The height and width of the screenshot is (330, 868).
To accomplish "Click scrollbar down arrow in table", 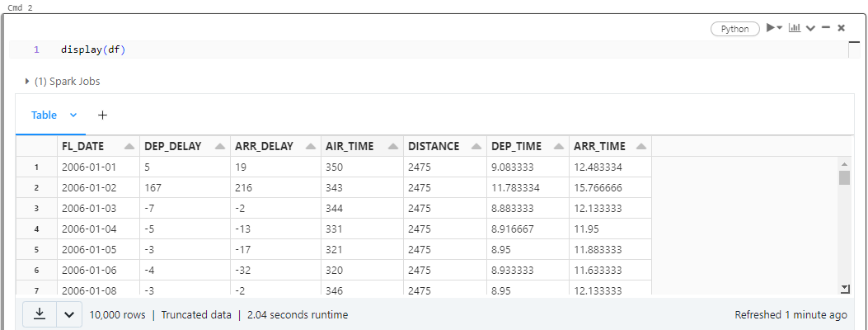I will 844,289.
